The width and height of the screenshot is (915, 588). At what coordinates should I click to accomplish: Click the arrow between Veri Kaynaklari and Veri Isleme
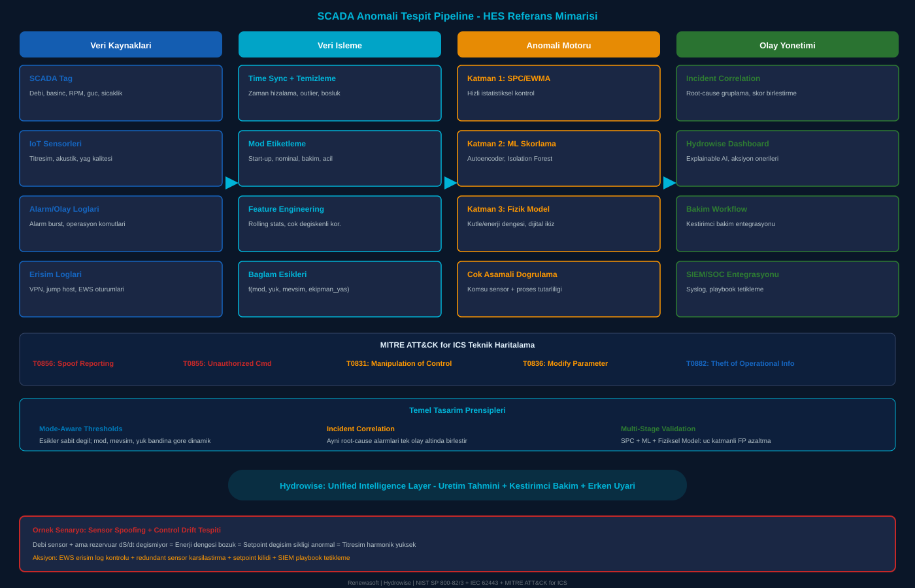click(x=231, y=183)
